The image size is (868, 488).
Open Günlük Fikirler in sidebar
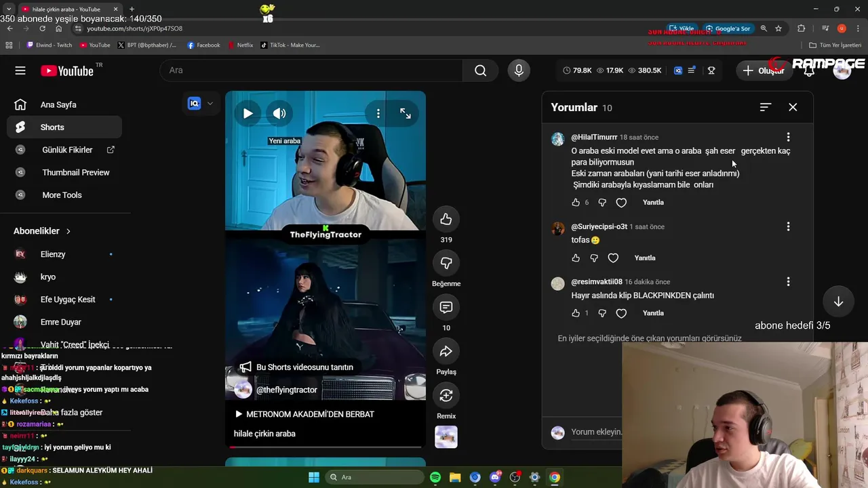point(64,150)
